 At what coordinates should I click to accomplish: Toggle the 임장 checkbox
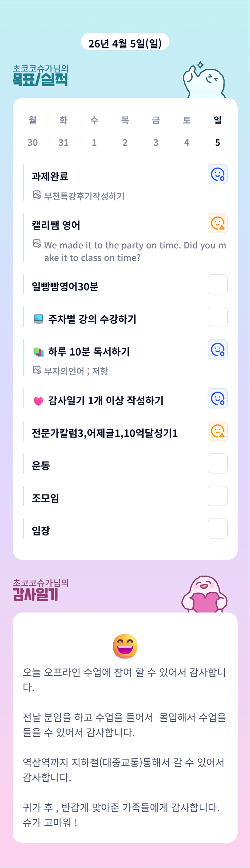pyautogui.click(x=217, y=529)
